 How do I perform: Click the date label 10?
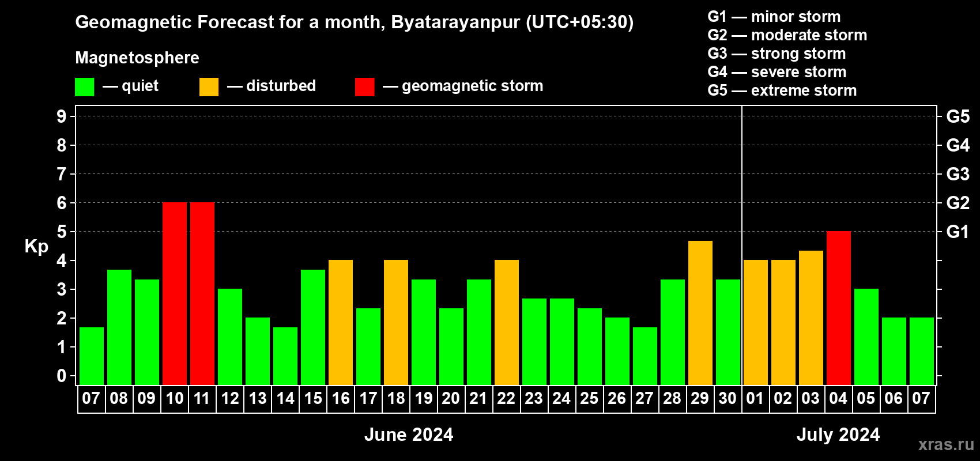click(175, 398)
